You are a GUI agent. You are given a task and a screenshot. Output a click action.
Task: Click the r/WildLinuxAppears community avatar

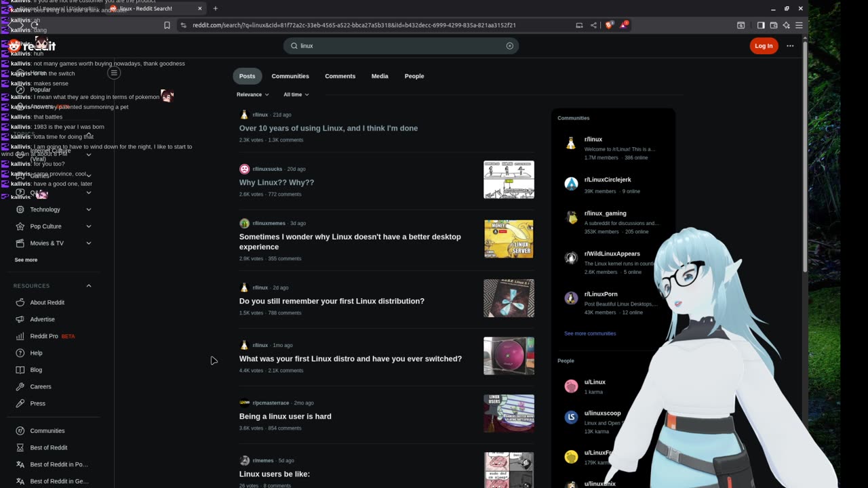[571, 258]
